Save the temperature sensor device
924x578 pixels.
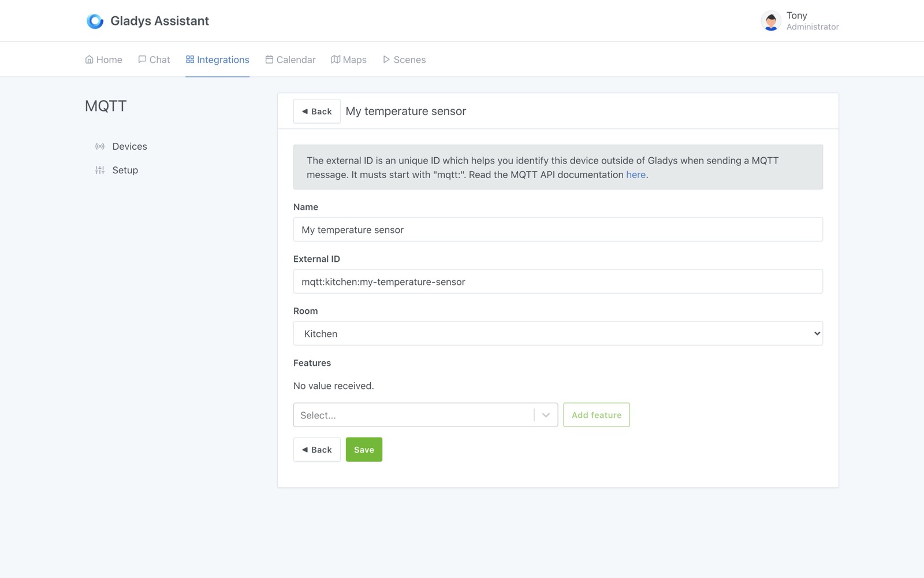coord(364,449)
